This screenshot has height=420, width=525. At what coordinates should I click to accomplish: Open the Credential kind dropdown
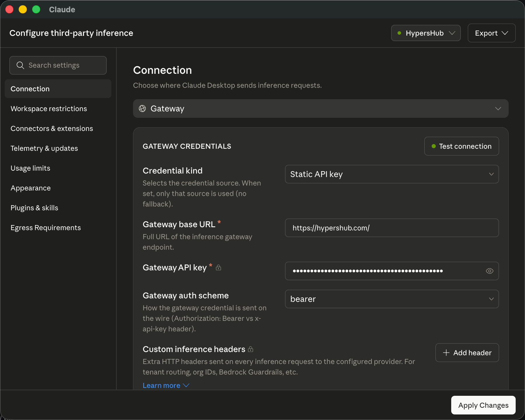(392, 174)
